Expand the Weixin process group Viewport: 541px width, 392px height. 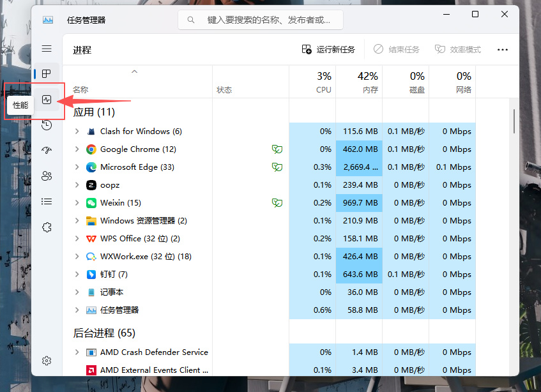pyautogui.click(x=77, y=203)
